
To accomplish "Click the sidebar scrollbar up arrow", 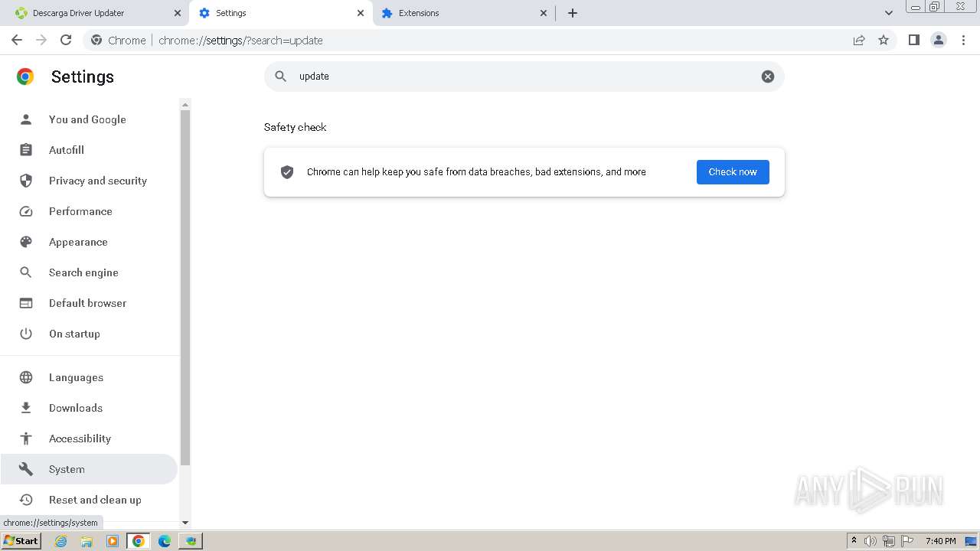I will [x=185, y=104].
